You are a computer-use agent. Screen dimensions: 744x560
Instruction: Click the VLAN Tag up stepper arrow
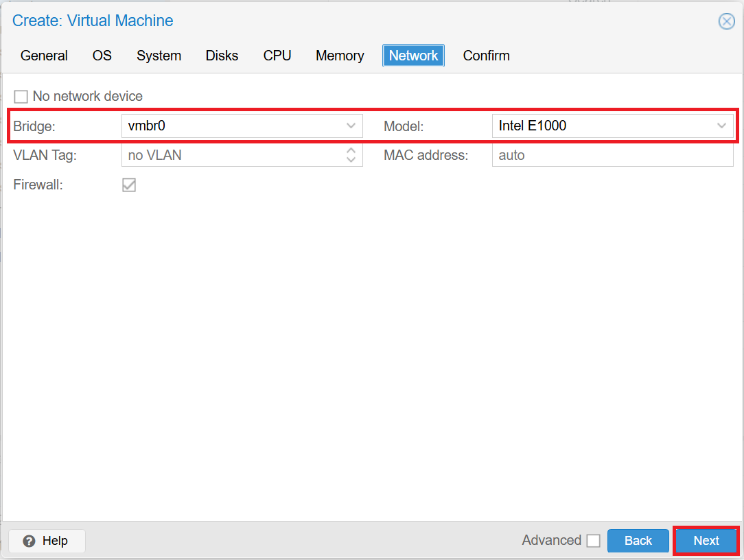[x=352, y=151]
